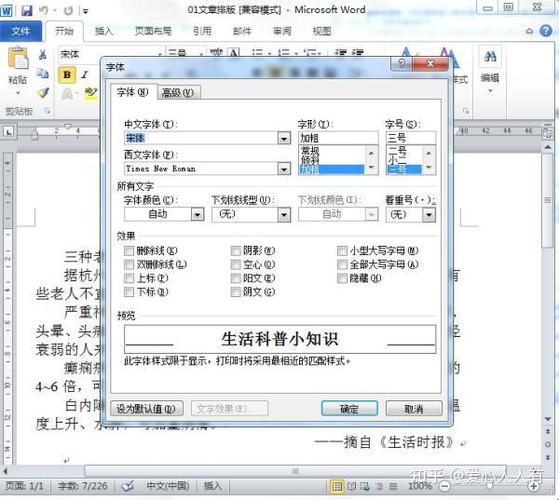559x500 pixels.
Task: Click the zoom slider in status bar
Action: [489, 486]
